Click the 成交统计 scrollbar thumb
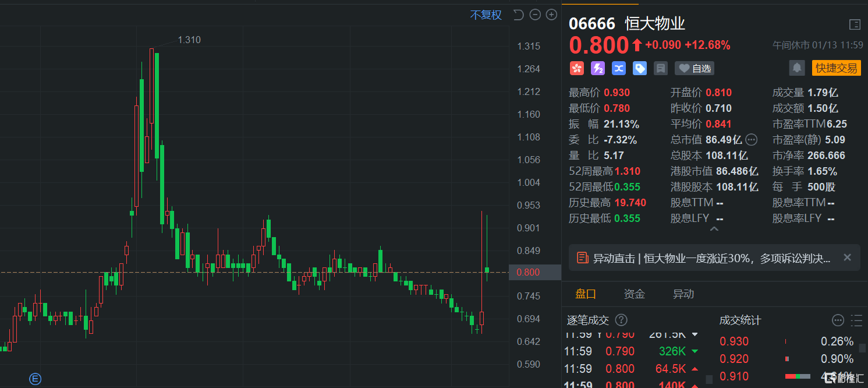The width and height of the screenshot is (868, 388). tap(863, 347)
